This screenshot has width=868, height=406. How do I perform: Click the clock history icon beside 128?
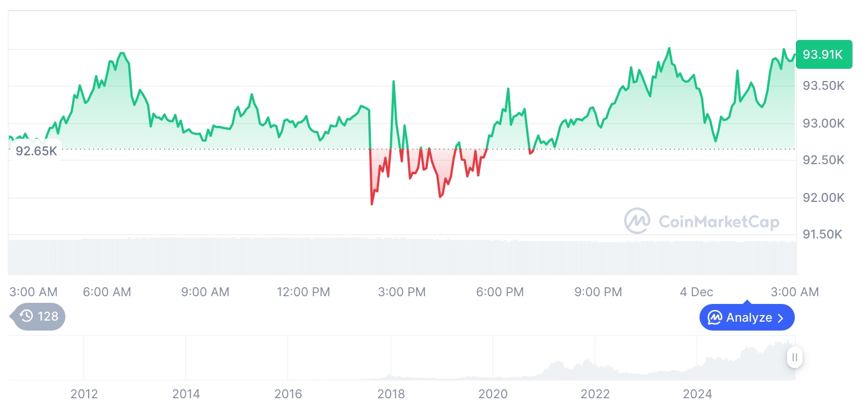pyautogui.click(x=26, y=316)
